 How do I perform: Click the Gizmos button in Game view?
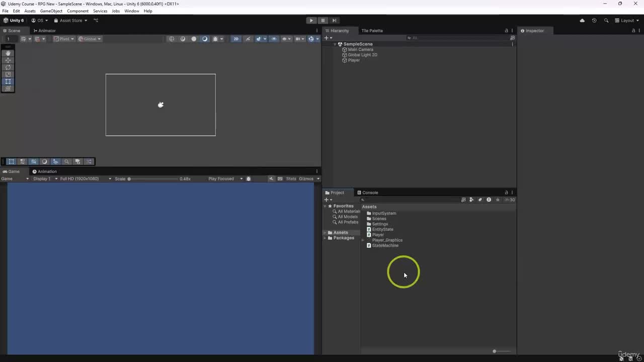(x=306, y=178)
